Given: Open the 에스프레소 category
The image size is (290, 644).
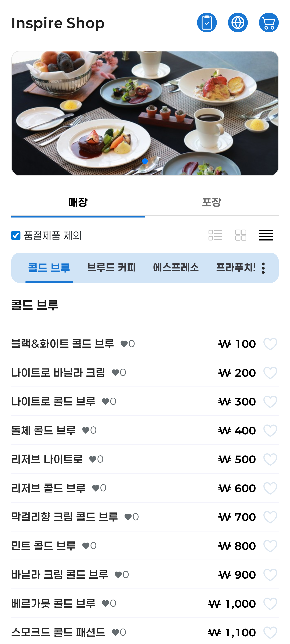Looking at the screenshot, I should point(176,268).
